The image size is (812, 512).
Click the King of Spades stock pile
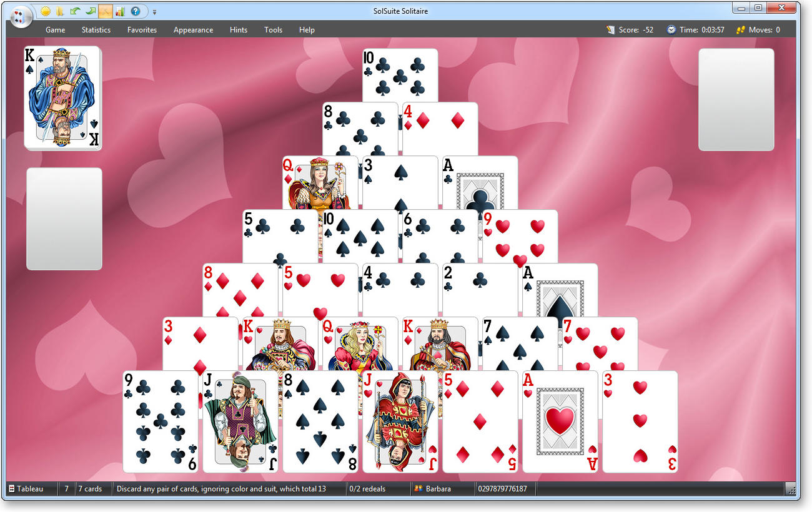[x=62, y=97]
